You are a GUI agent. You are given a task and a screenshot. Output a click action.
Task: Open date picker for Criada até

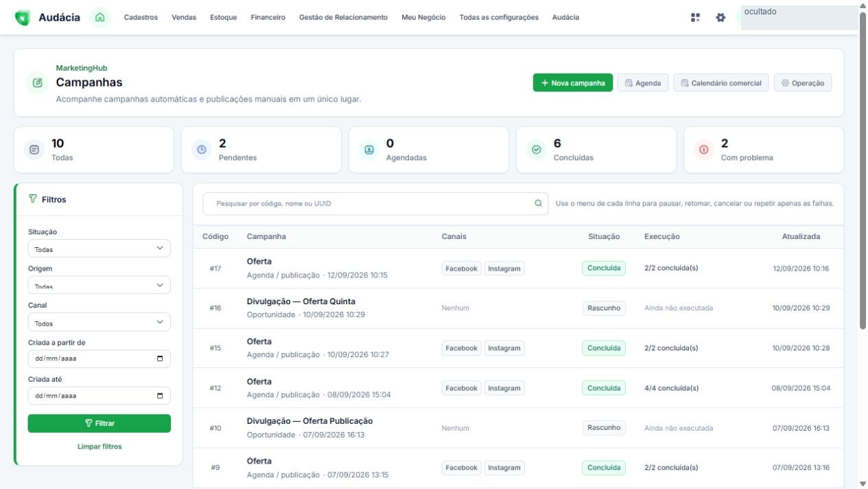click(x=160, y=396)
